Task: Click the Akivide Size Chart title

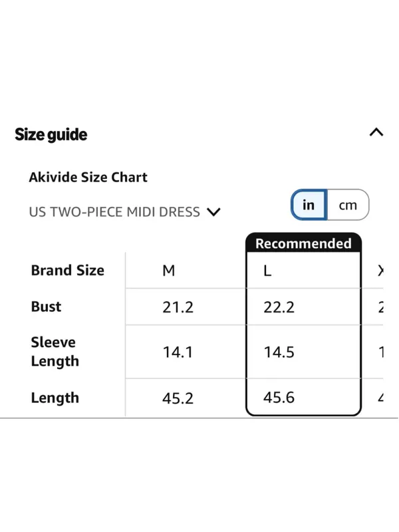Action: [x=88, y=177]
